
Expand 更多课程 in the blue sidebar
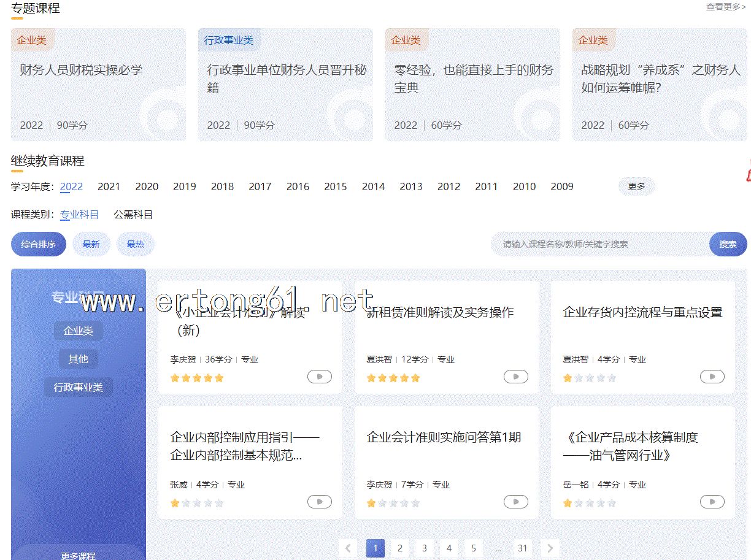tap(78, 555)
